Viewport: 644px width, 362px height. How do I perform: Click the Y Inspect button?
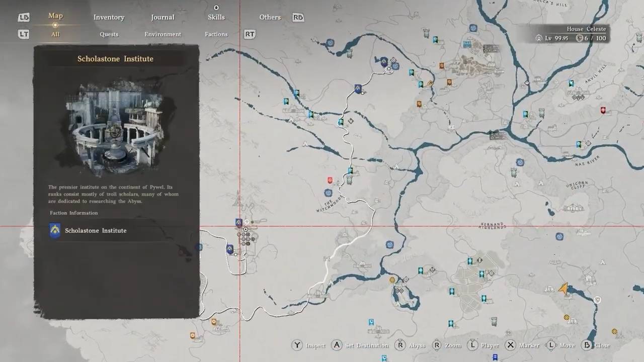[309, 345]
